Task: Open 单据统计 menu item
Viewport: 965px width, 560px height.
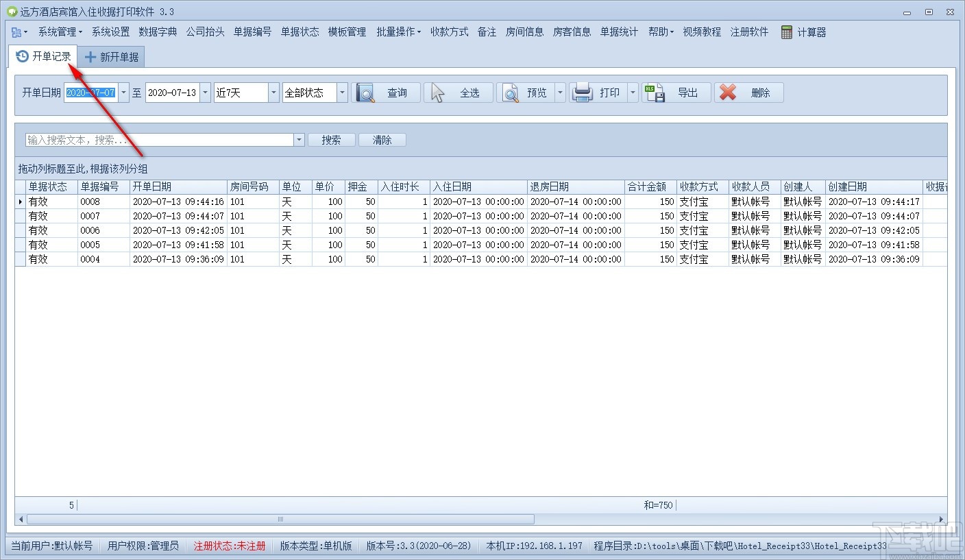Action: pos(619,32)
